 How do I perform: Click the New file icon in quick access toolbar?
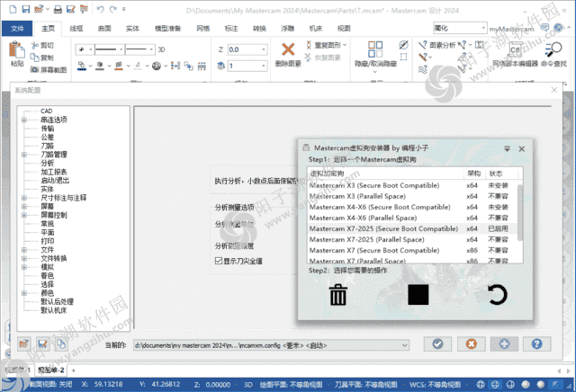13,9
